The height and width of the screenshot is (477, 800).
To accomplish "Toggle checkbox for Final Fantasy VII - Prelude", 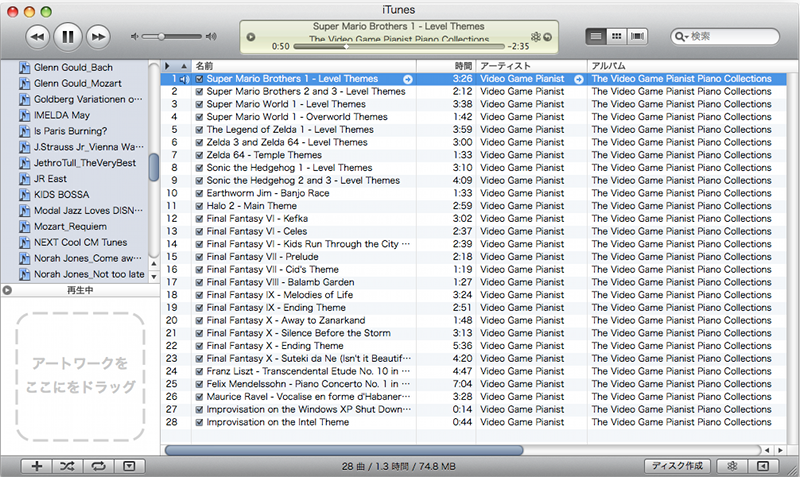I will coord(200,257).
